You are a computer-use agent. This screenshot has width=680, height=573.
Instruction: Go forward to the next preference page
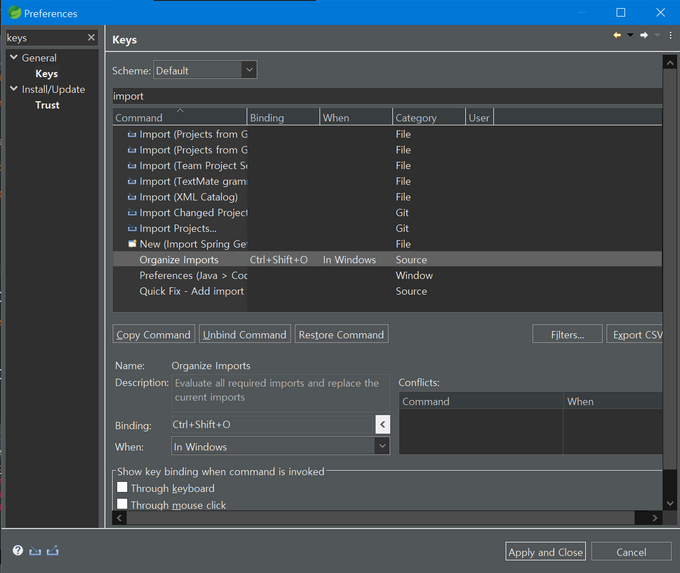(x=644, y=35)
